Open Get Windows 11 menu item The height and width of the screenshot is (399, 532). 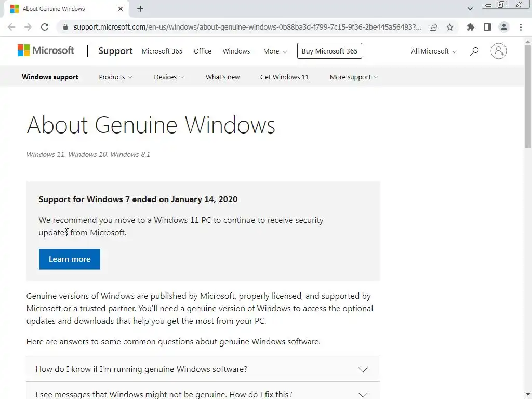(285, 77)
